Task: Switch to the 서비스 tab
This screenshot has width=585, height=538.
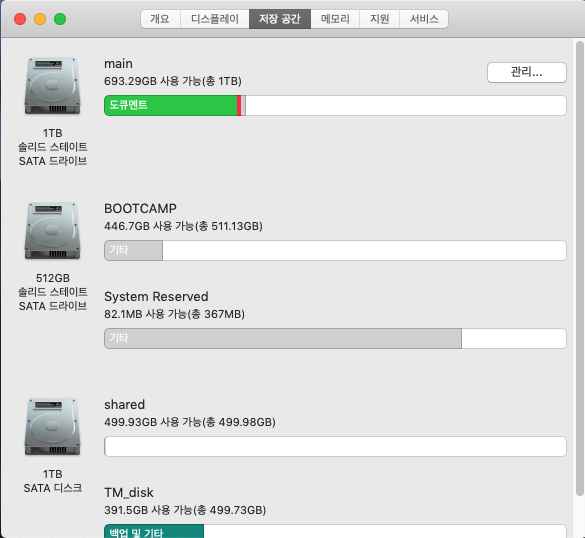Action: click(x=424, y=19)
